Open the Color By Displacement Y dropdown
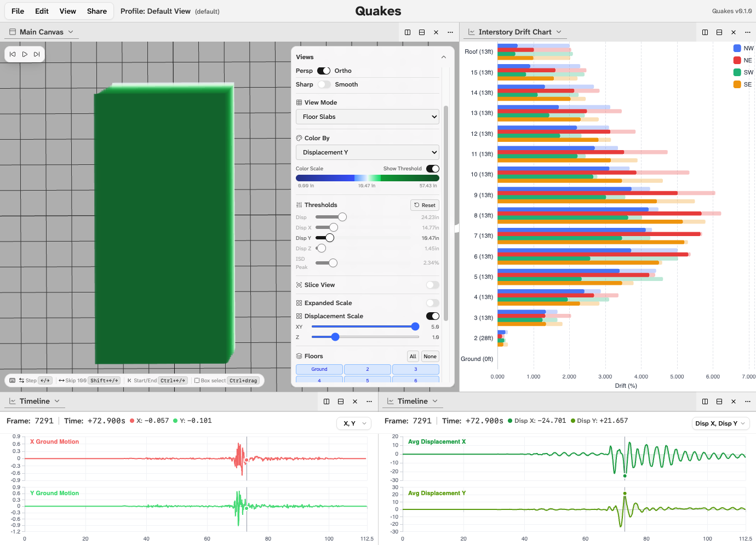The height and width of the screenshot is (545, 756). [368, 152]
